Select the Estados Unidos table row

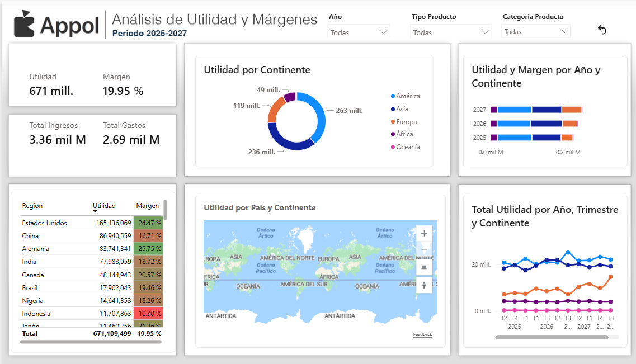(x=91, y=223)
